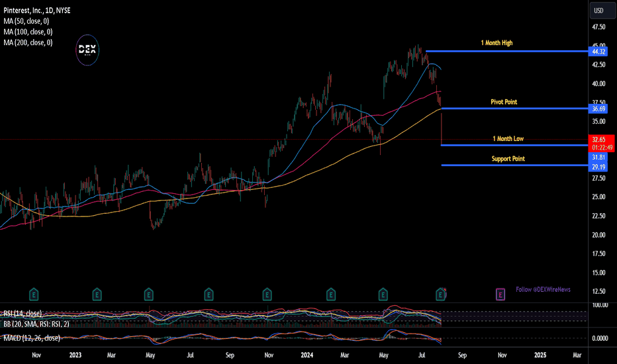Image resolution: width=617 pixels, height=364 pixels.
Task: Click the 31.81 price tag
Action: click(598, 158)
